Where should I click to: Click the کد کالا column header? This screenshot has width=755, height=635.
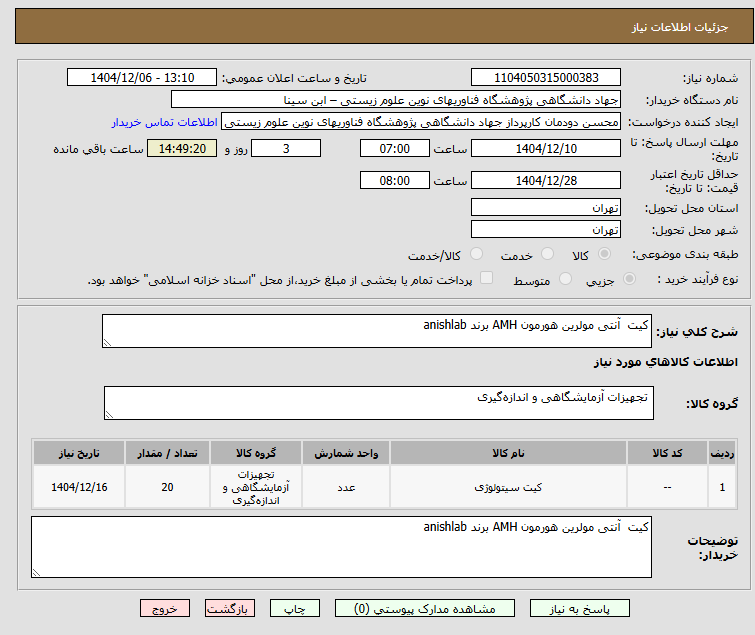coord(667,453)
